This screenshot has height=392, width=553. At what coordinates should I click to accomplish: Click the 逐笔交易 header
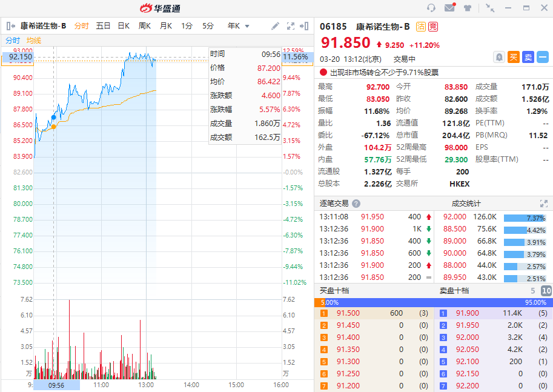pyautogui.click(x=334, y=204)
